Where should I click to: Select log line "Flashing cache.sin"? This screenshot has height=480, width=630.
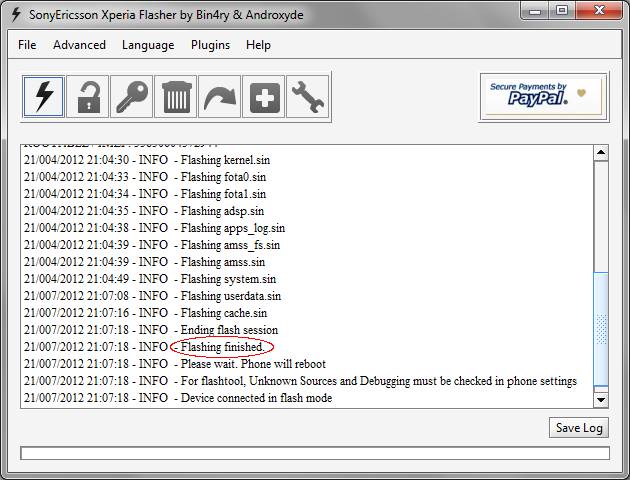[x=145, y=313]
